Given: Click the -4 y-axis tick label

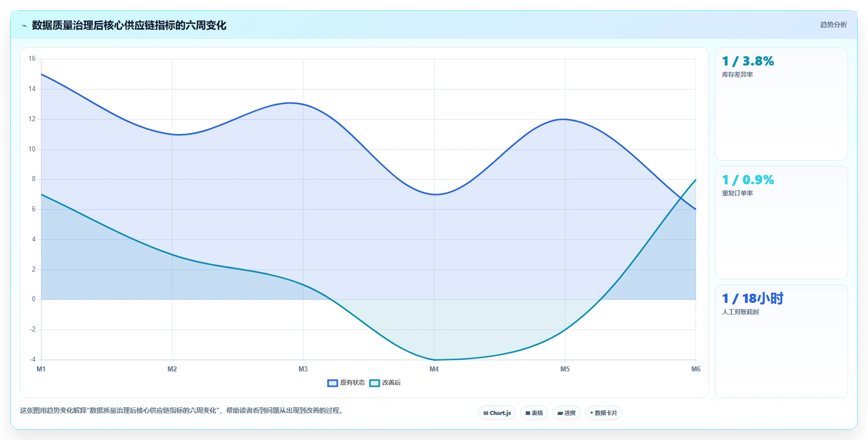Looking at the screenshot, I should point(33,360).
